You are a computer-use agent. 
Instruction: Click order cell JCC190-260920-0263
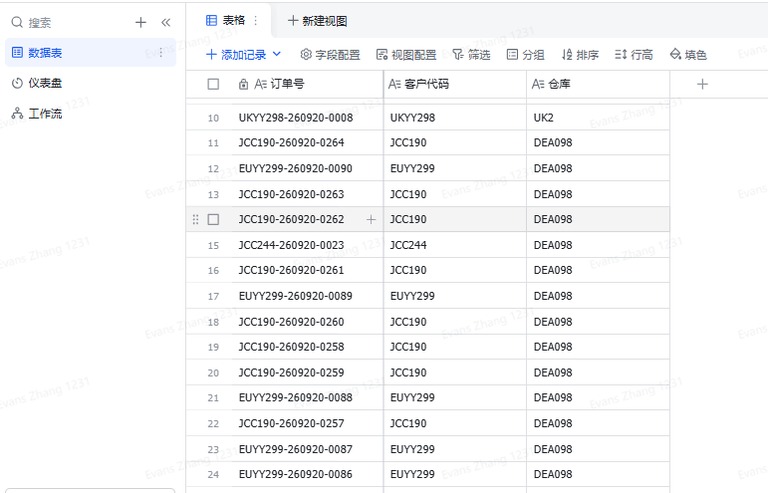[x=308, y=194]
